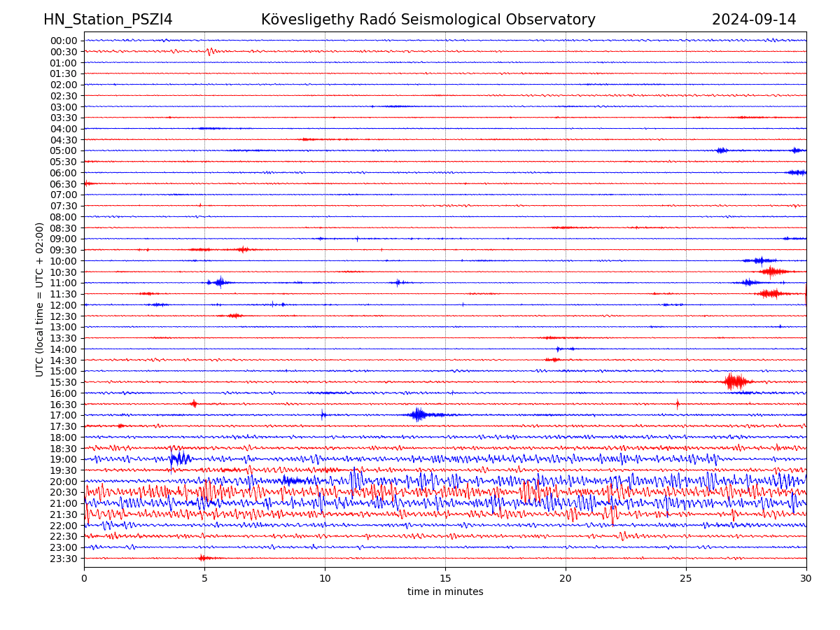
Task: Select the red burst on the 23:30 trace
Action: click(x=204, y=558)
